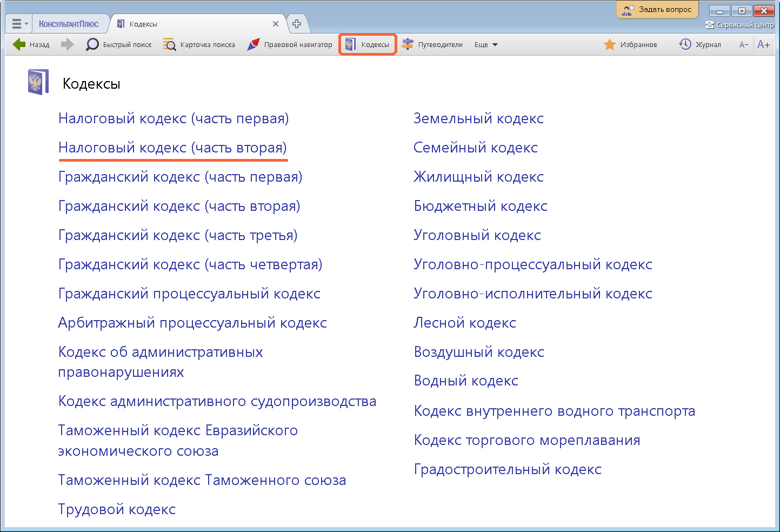The height and width of the screenshot is (532, 780).
Task: Click the Кодексы emblem icon beside heading
Action: pos(38,83)
